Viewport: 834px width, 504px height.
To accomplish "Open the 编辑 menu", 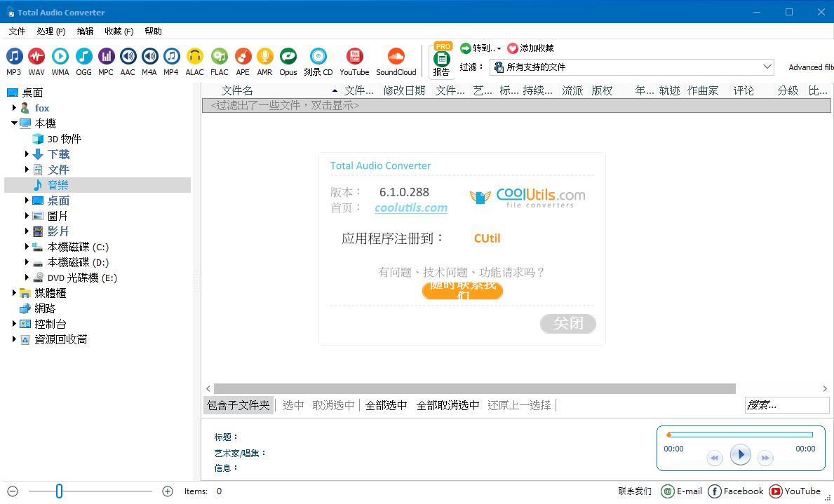I will click(x=85, y=32).
